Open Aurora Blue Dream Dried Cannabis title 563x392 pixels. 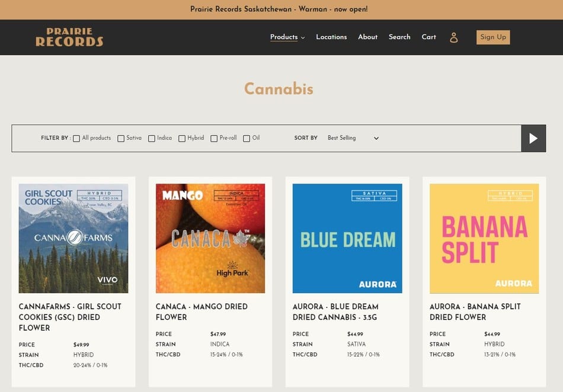pyautogui.click(x=335, y=311)
